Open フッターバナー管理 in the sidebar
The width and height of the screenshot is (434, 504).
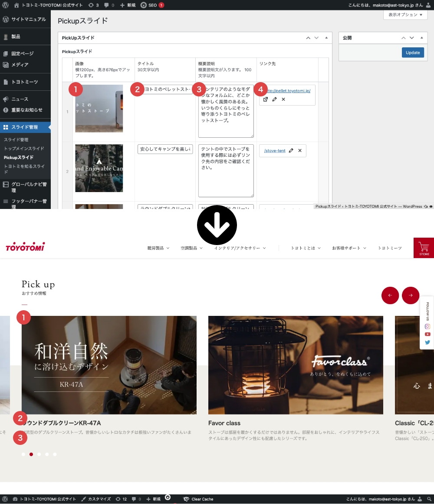[x=25, y=204]
